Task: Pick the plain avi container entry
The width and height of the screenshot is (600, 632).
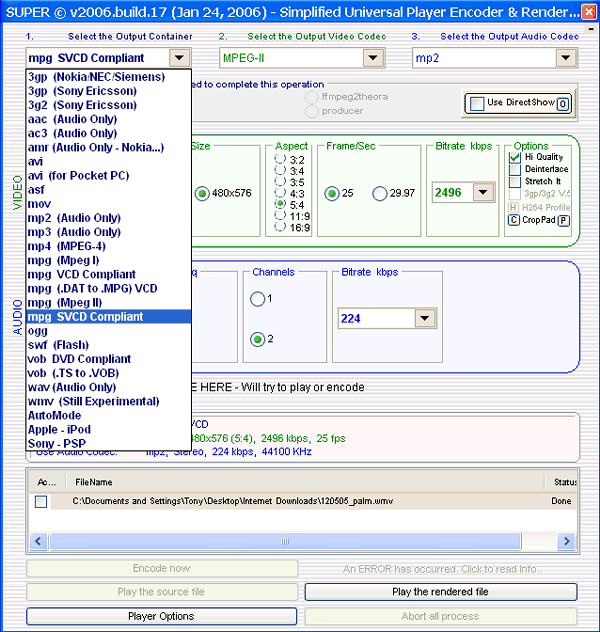Action: [108, 162]
